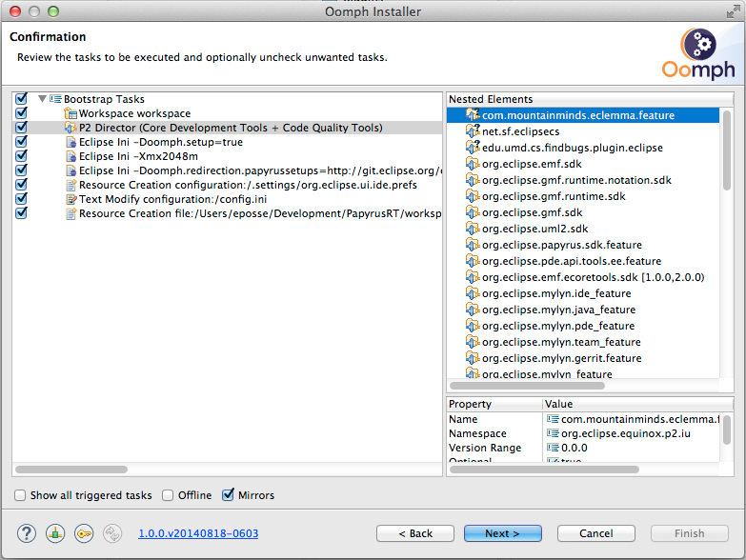This screenshot has width=746, height=560.
Task: Click the Back button
Action: pyautogui.click(x=415, y=533)
